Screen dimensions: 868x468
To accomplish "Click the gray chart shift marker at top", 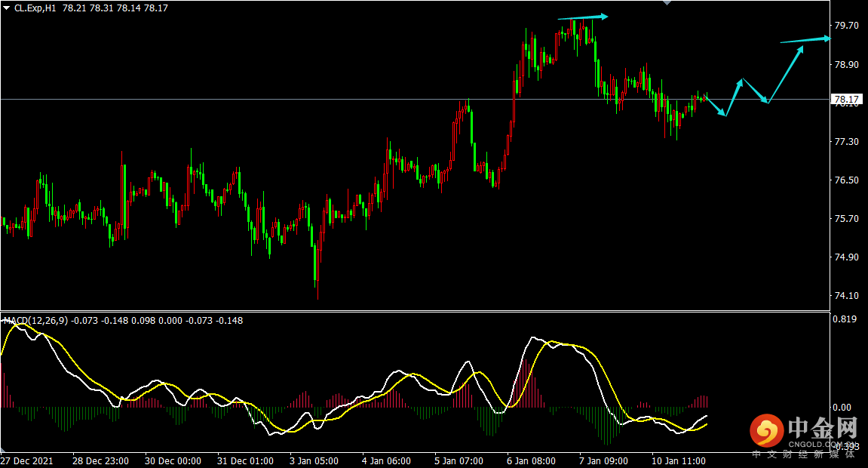I will (x=666, y=4).
